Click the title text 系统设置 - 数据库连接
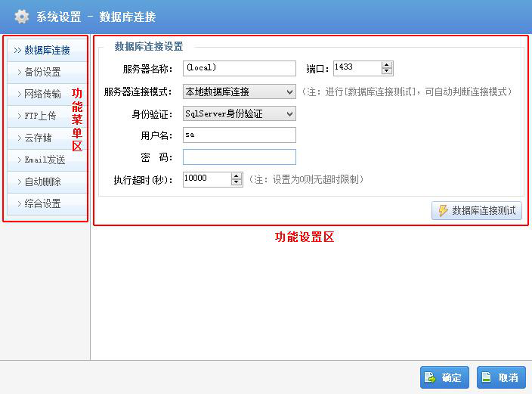The height and width of the screenshot is (394, 532). click(96, 17)
